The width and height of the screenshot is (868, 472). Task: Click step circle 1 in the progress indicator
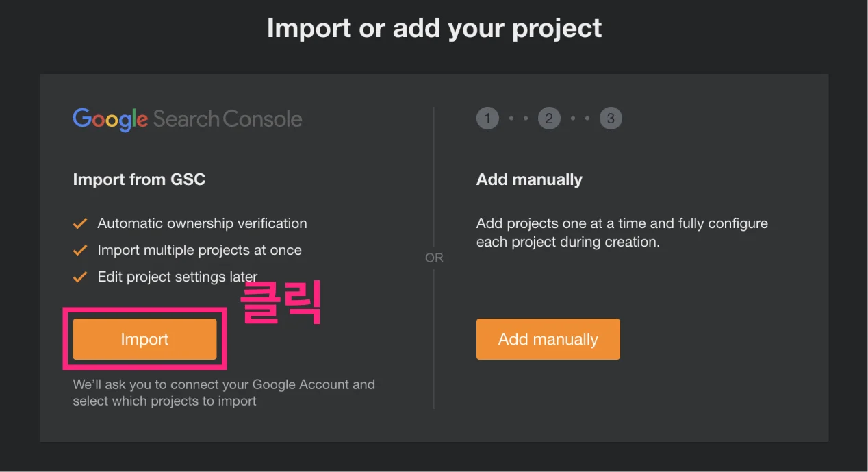coord(487,118)
